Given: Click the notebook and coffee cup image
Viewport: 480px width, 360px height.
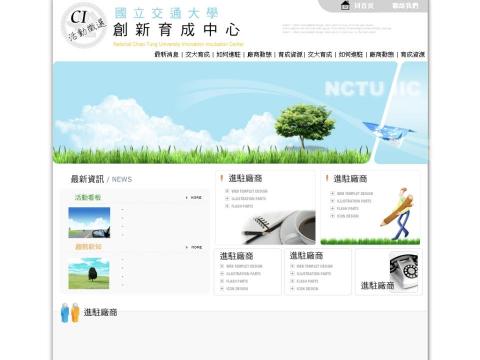Looking at the screenshot, I should [278, 227].
